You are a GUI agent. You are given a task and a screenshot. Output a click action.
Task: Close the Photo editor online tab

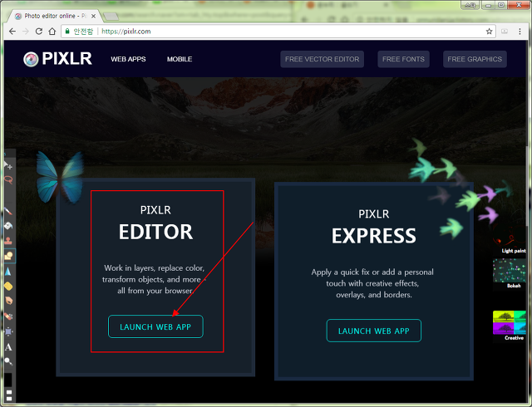(93, 16)
